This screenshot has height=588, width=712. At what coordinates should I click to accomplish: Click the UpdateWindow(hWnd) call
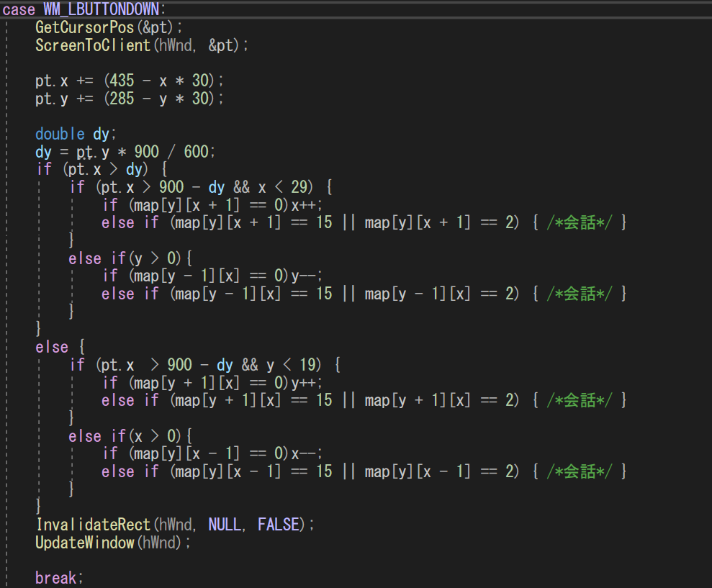tap(113, 543)
